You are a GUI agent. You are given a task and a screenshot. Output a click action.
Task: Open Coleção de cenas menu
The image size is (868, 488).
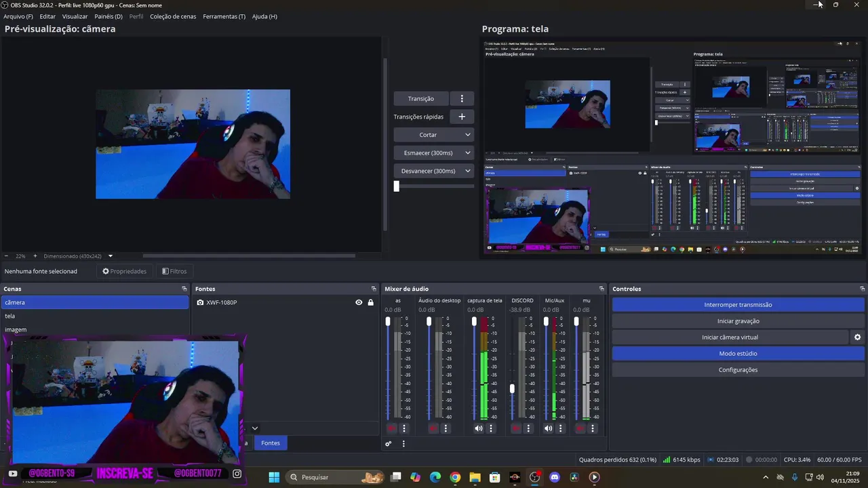pyautogui.click(x=173, y=16)
